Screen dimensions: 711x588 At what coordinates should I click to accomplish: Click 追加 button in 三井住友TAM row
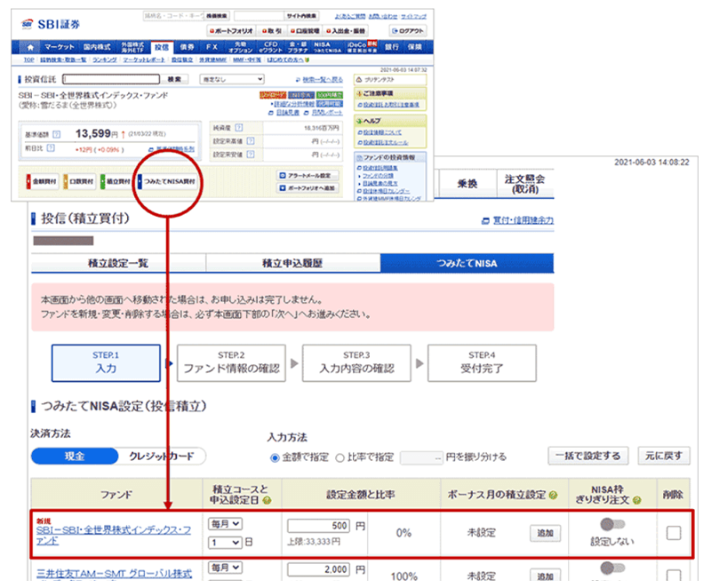[545, 576]
